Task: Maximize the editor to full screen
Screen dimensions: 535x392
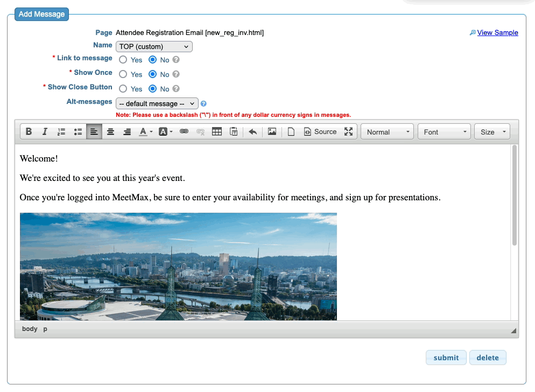Action: pyautogui.click(x=349, y=132)
